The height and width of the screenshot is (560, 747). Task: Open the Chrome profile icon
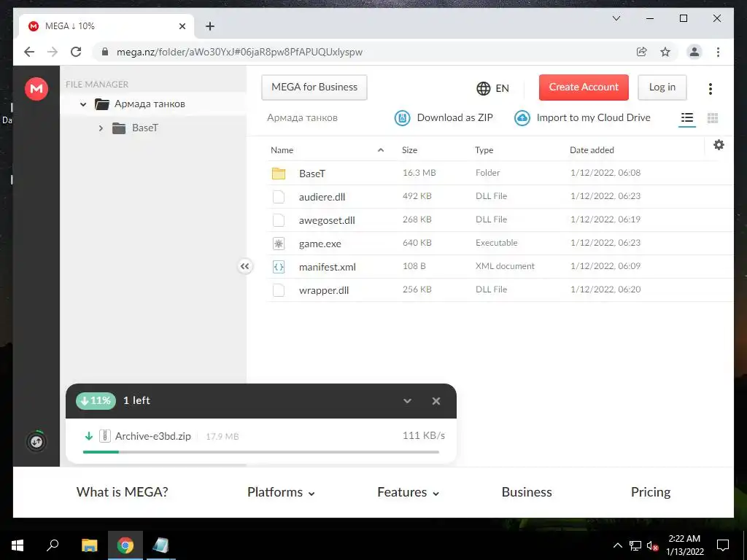pyautogui.click(x=694, y=52)
